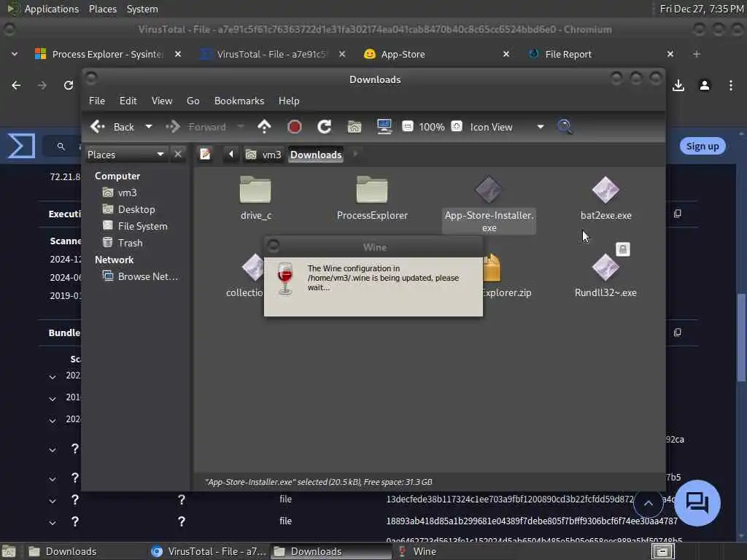Open the Places side pane dropdown

click(126, 155)
